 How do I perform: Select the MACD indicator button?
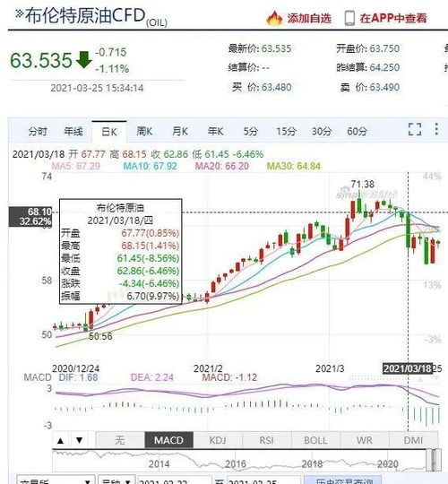click(x=168, y=440)
